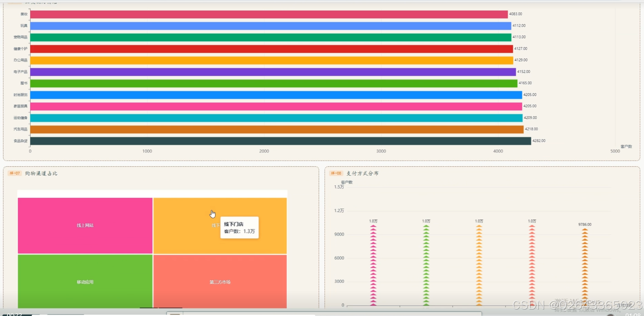Select the 电子产品 axis label
Image resolution: width=644 pixels, height=316 pixels.
pyautogui.click(x=21, y=72)
